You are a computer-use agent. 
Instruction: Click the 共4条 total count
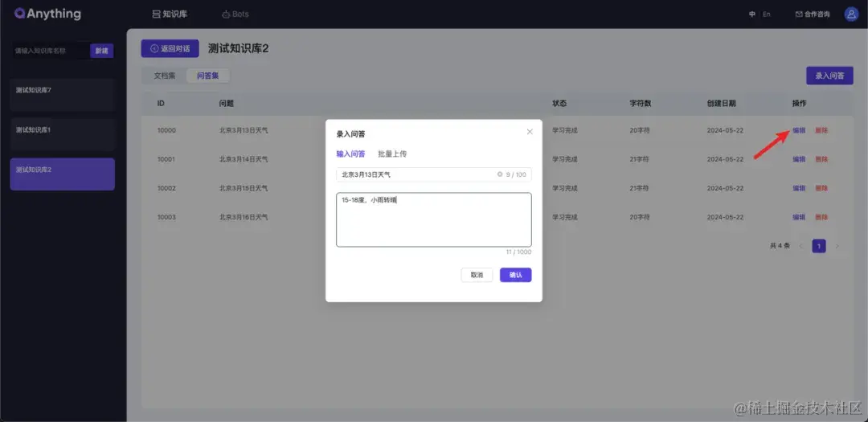tap(780, 246)
